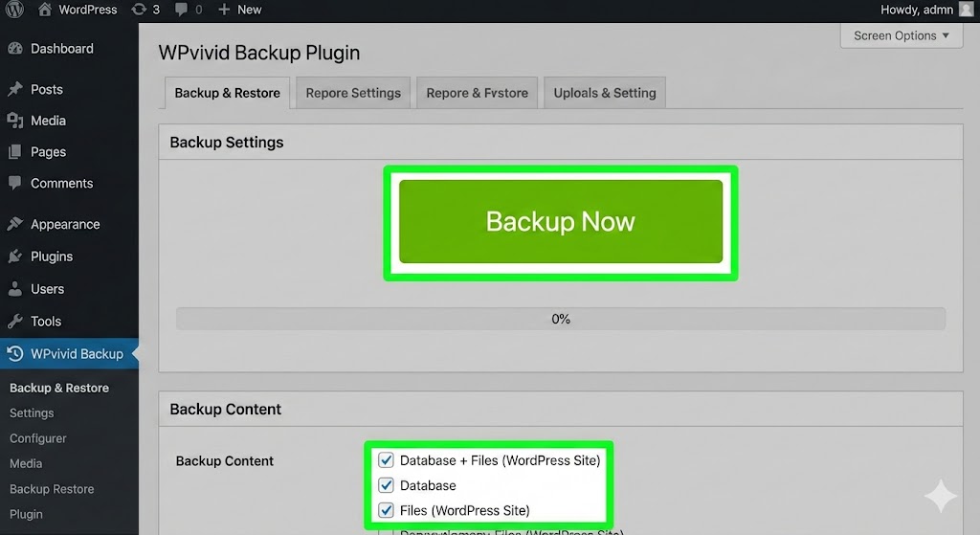Click the 0% backup progress bar

pos(561,319)
